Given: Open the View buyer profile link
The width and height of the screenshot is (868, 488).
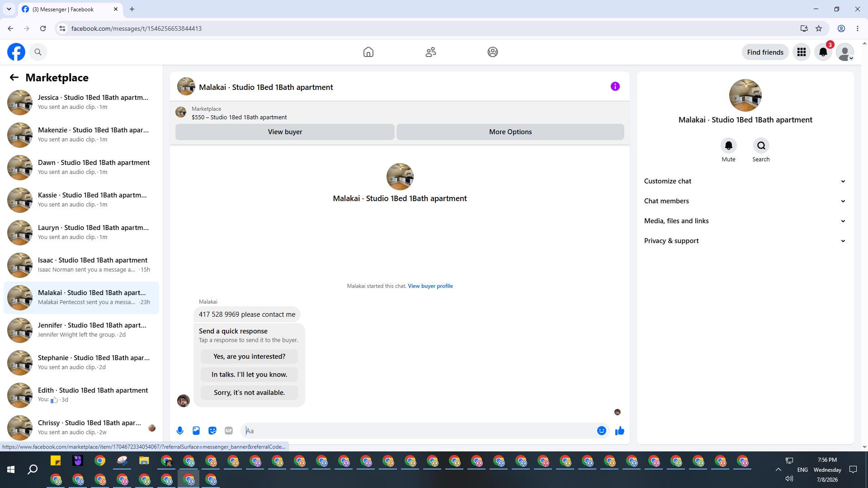Looking at the screenshot, I should tap(430, 286).
